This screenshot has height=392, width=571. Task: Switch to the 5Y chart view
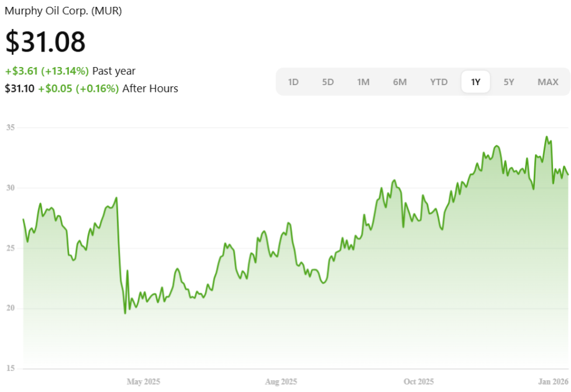[x=509, y=82]
